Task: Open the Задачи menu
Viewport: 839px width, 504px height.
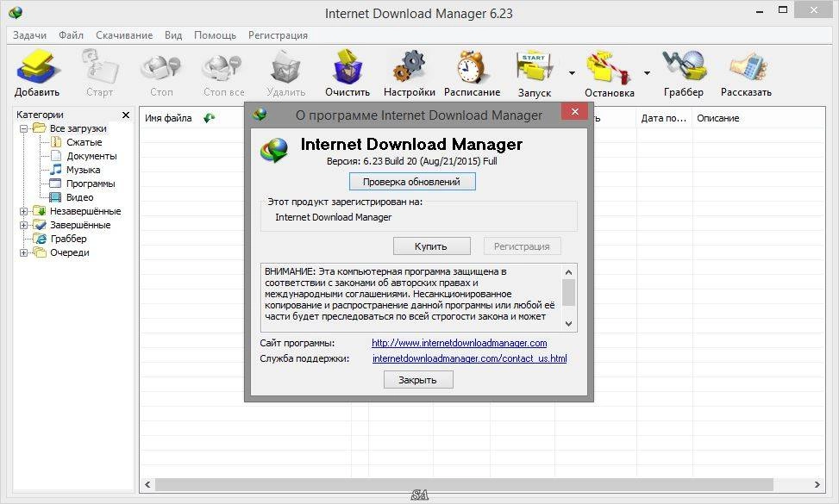Action: click(30, 35)
